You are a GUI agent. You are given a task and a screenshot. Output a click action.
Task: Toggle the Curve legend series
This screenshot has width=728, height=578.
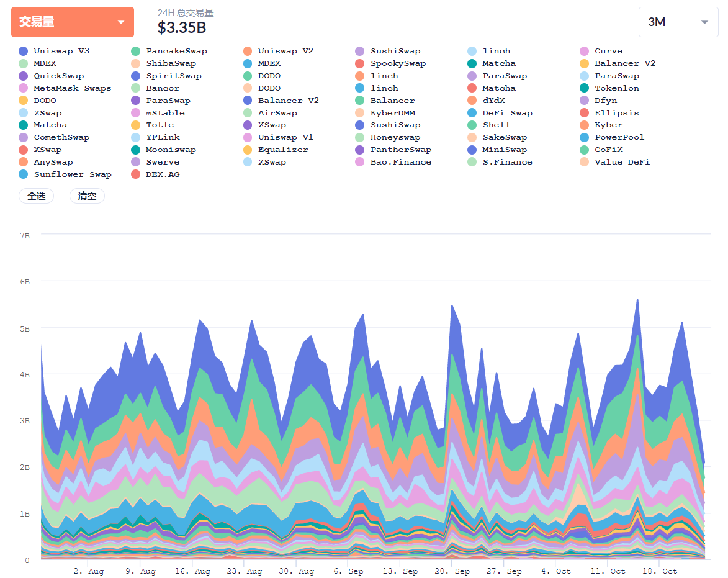(x=601, y=51)
